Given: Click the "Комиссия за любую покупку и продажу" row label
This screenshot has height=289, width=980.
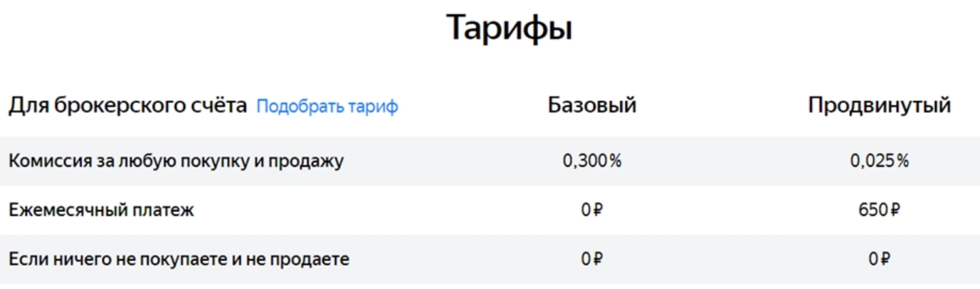Looking at the screenshot, I should pos(176,161).
